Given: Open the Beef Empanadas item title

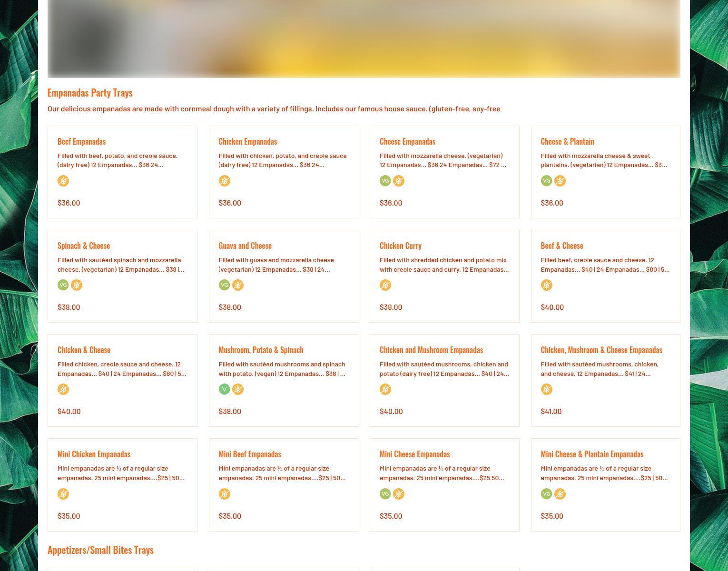Looking at the screenshot, I should pos(81,141).
